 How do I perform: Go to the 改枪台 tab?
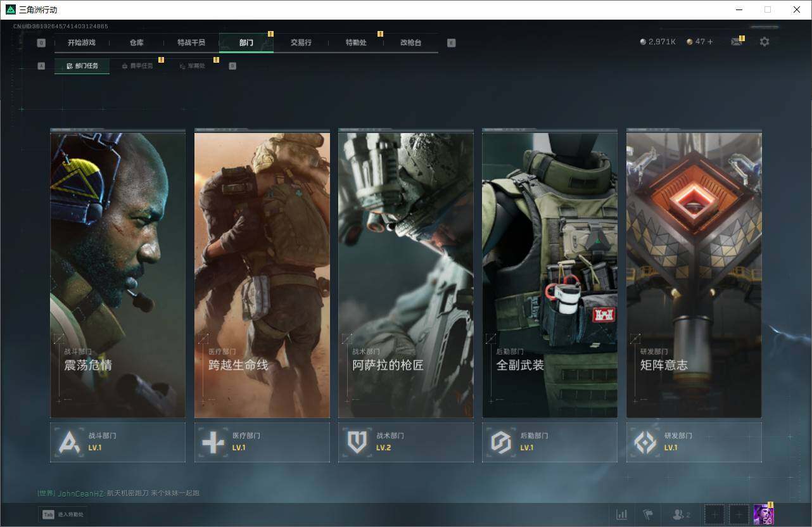coord(410,43)
